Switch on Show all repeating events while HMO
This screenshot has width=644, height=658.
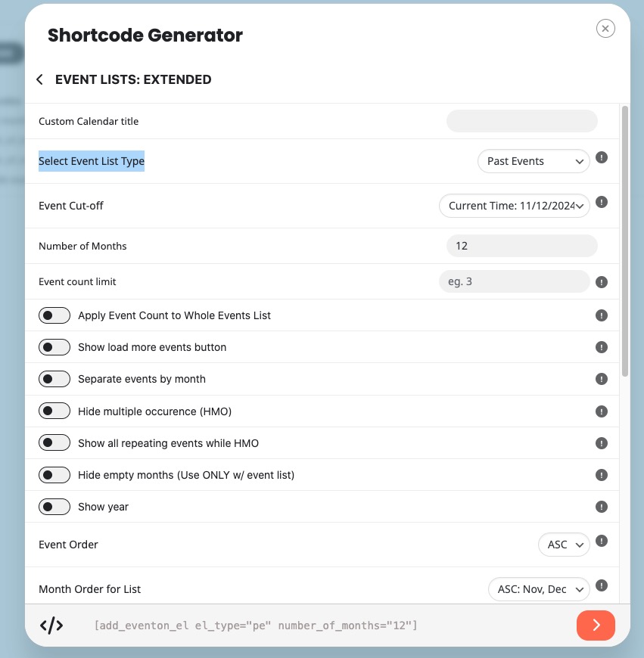(x=54, y=442)
